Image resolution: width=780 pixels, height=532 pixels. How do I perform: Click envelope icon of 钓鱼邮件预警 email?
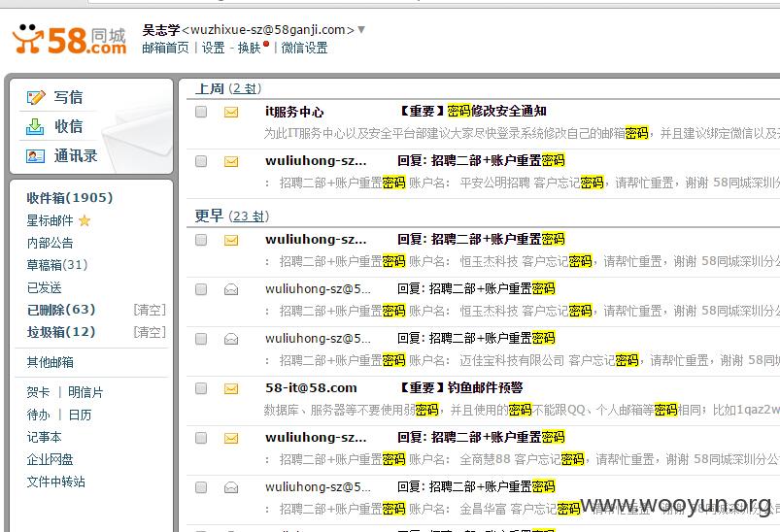(231, 388)
